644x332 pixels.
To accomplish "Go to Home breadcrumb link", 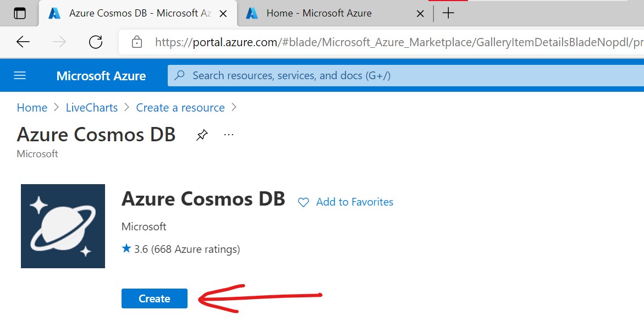I will 32,108.
